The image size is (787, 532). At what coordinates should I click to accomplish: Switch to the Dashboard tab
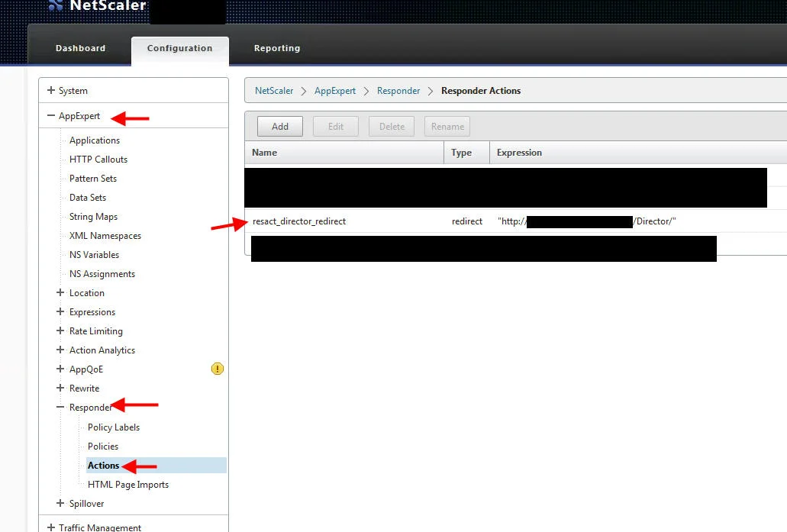[x=81, y=48]
